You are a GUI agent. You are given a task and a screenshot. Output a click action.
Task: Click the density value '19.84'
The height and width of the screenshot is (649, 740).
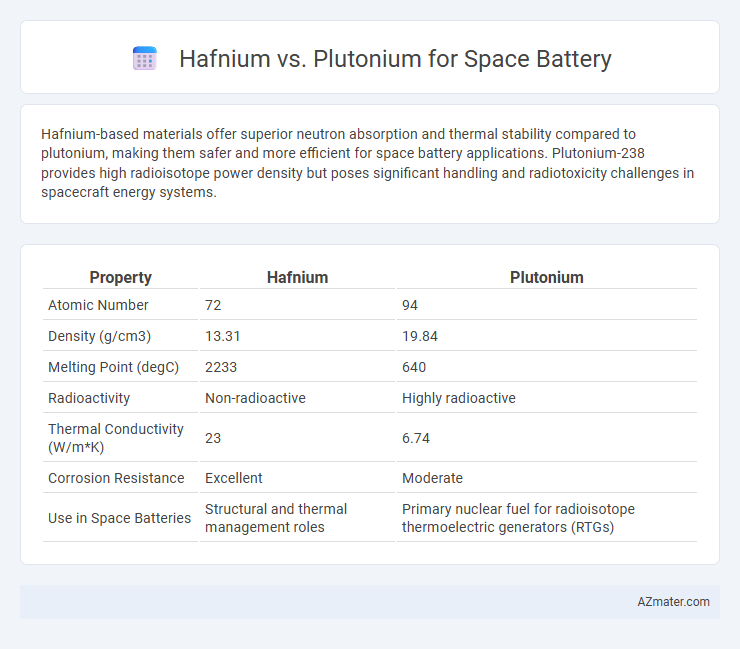point(420,336)
